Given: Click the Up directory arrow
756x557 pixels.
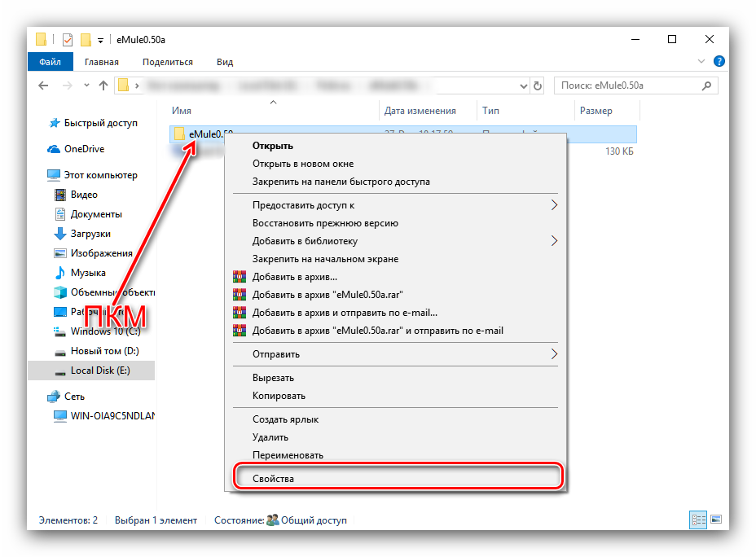Looking at the screenshot, I should click(x=103, y=86).
